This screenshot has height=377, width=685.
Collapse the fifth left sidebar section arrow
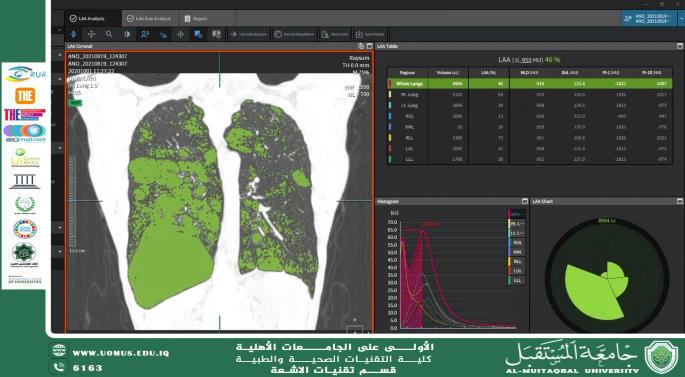(x=59, y=251)
